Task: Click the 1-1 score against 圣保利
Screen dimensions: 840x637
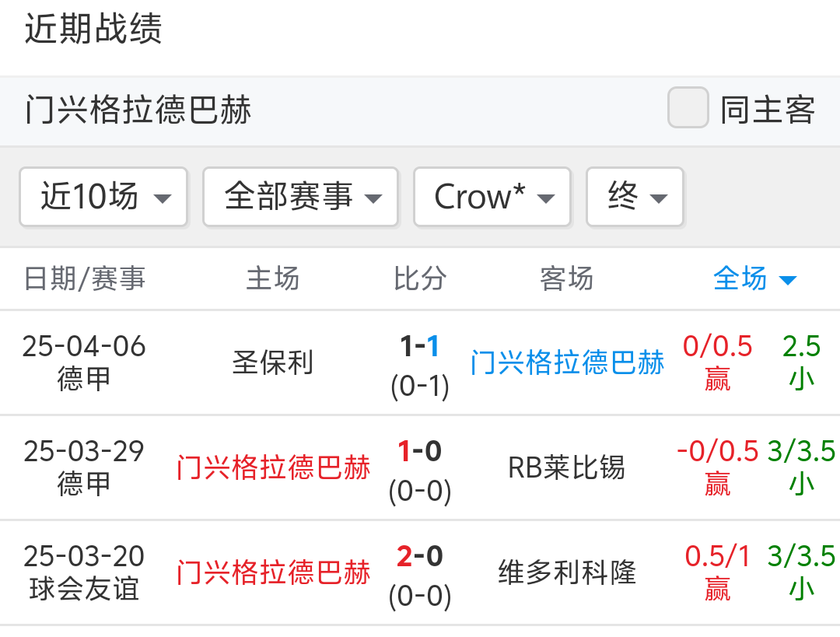Action: point(419,347)
